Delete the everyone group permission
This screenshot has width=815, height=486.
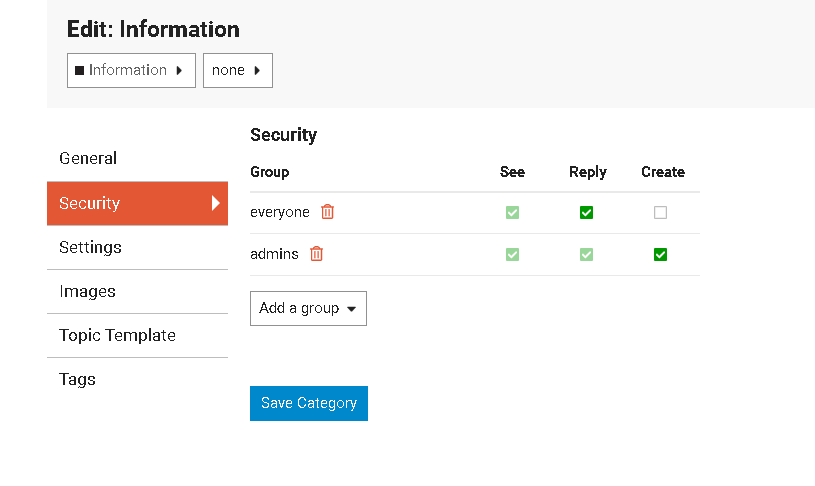327,212
